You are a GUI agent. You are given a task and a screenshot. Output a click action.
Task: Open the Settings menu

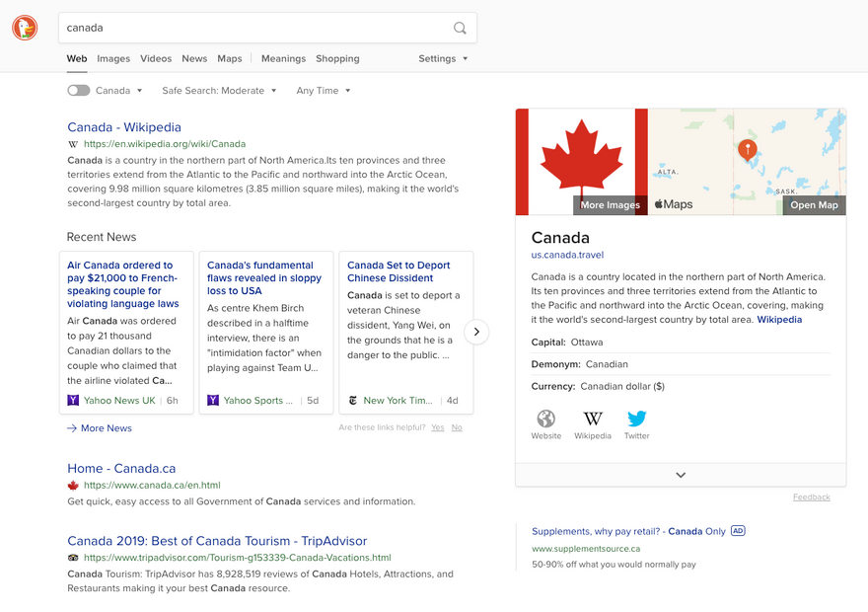coord(443,58)
